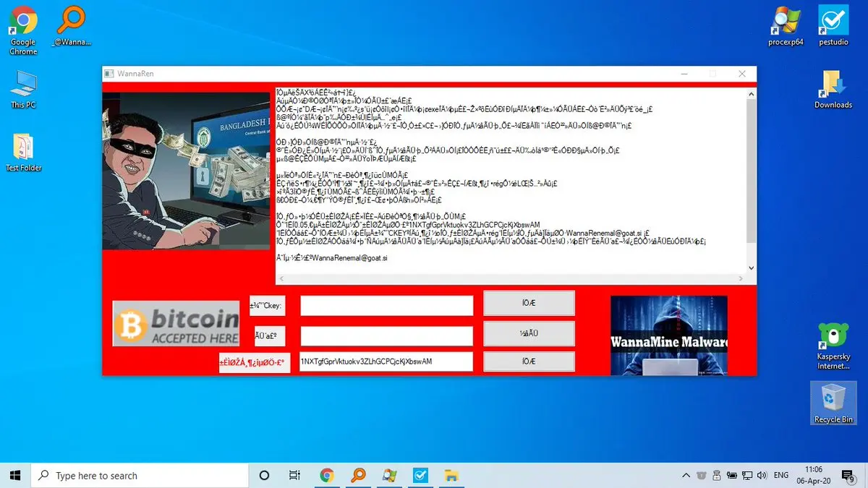Click the Ckey label

tap(267, 306)
